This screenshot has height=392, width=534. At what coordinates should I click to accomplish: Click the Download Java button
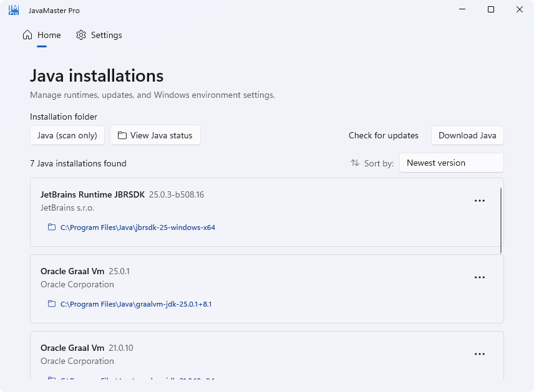click(x=467, y=135)
